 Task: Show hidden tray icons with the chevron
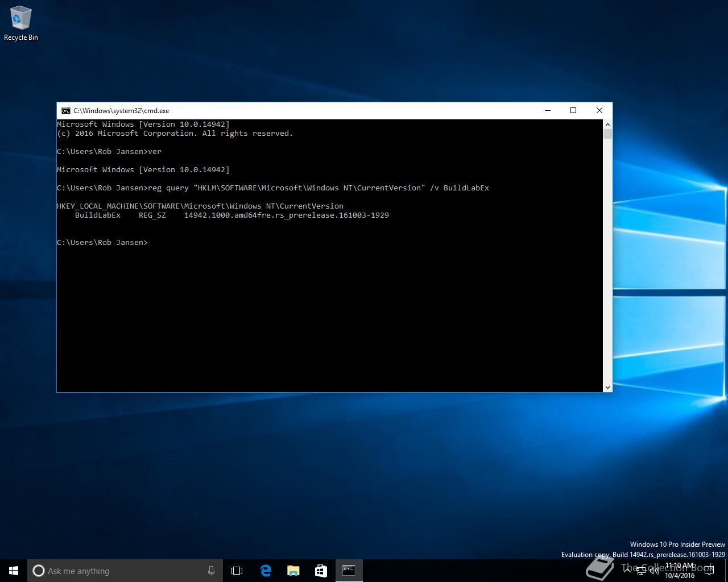627,571
